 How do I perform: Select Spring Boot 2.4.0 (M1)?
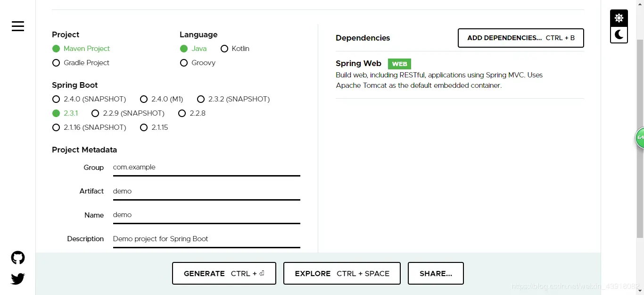(144, 99)
